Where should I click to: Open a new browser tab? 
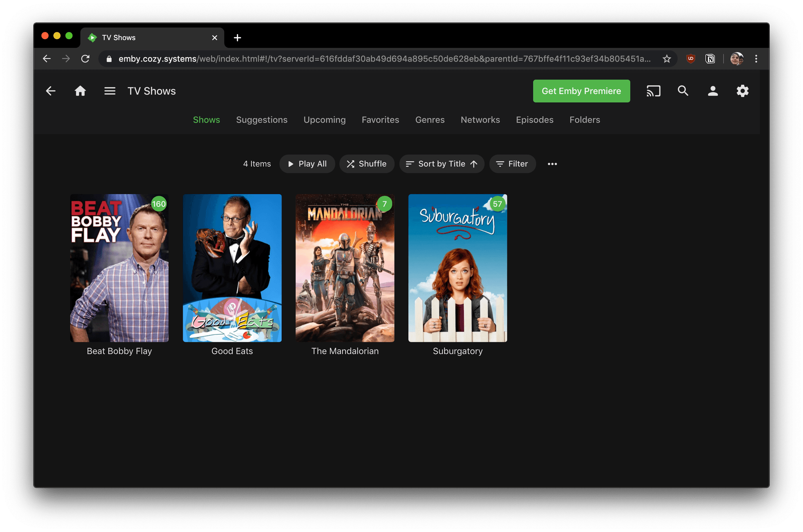click(x=237, y=38)
